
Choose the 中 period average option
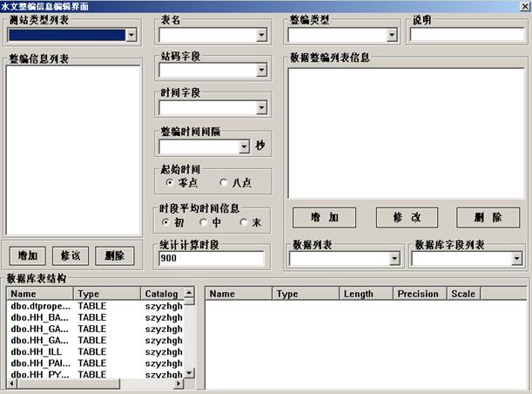[204, 222]
